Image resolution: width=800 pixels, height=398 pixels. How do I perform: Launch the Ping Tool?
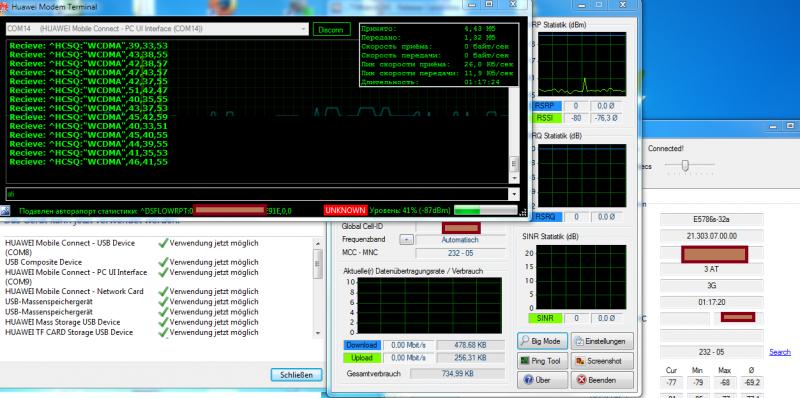point(542,361)
